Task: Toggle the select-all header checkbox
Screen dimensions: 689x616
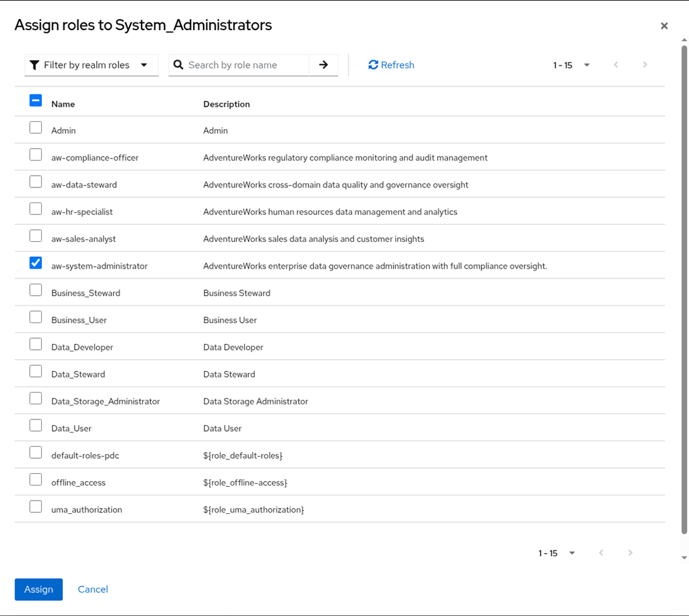Action: click(36, 100)
